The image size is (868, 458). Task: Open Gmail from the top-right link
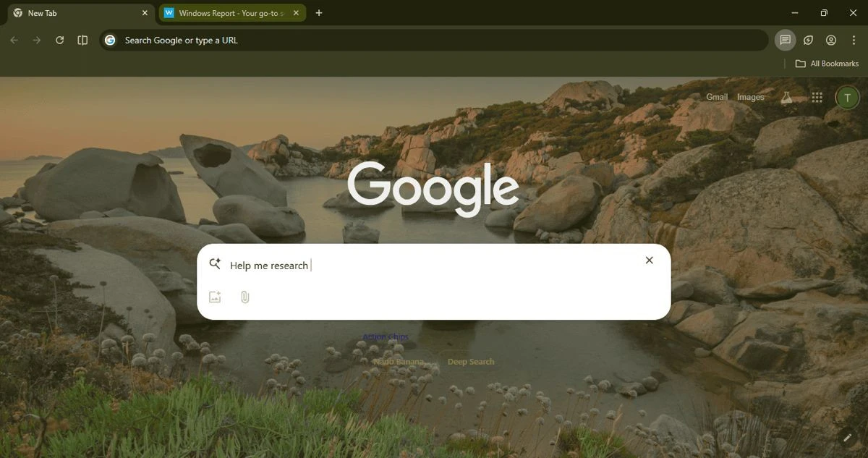(716, 96)
